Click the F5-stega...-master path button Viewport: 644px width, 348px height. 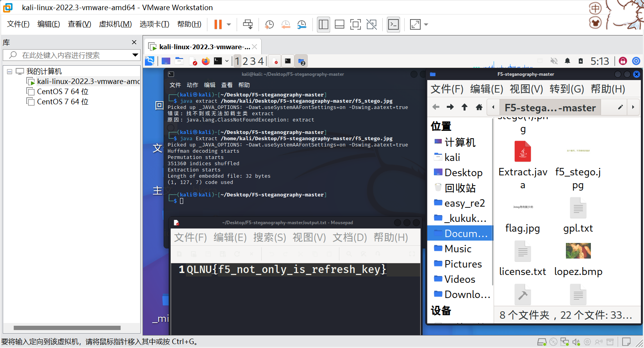[550, 107]
